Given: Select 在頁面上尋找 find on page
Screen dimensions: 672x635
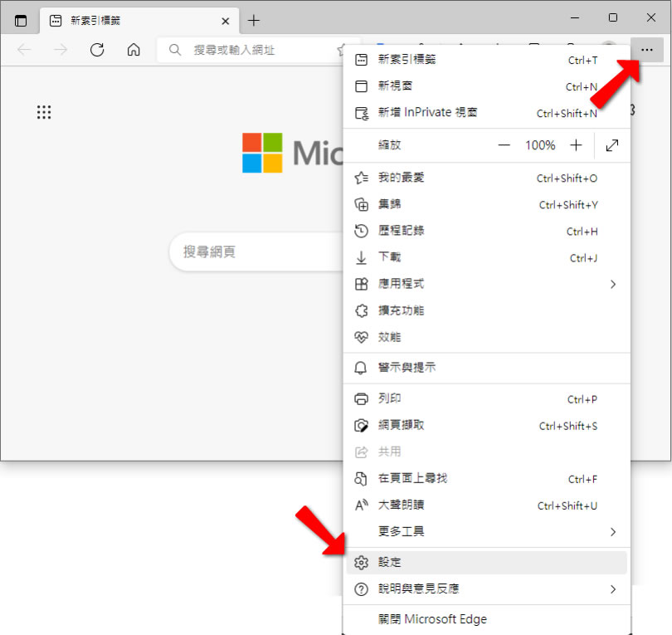Looking at the screenshot, I should point(487,478).
